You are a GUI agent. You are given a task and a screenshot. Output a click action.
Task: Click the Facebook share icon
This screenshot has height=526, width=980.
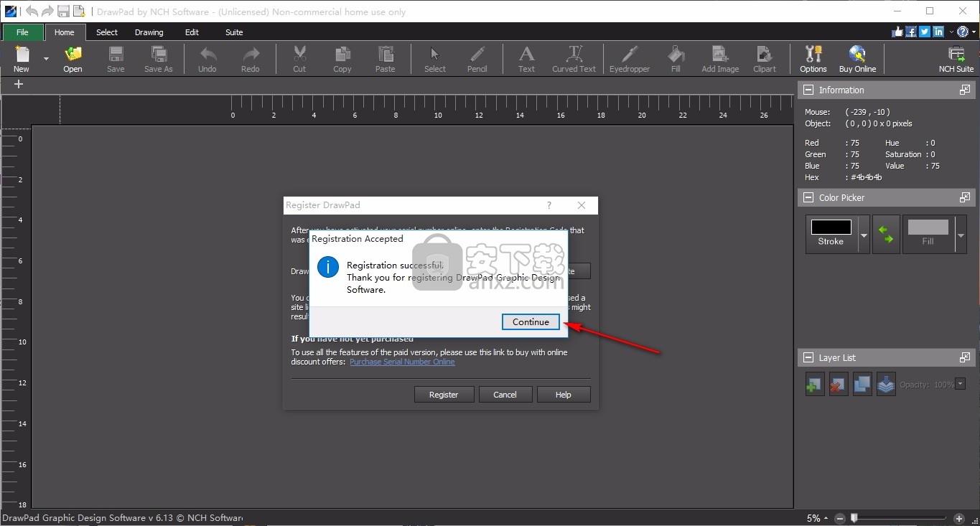(911, 32)
